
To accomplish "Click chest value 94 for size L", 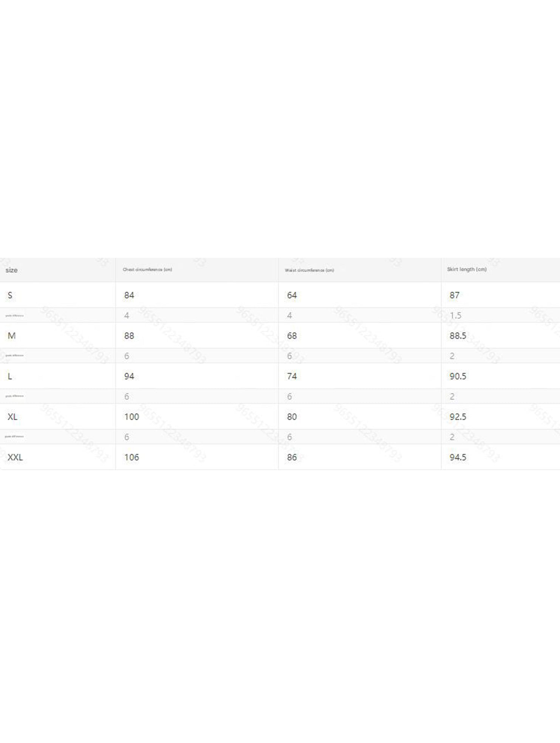I will coord(129,376).
